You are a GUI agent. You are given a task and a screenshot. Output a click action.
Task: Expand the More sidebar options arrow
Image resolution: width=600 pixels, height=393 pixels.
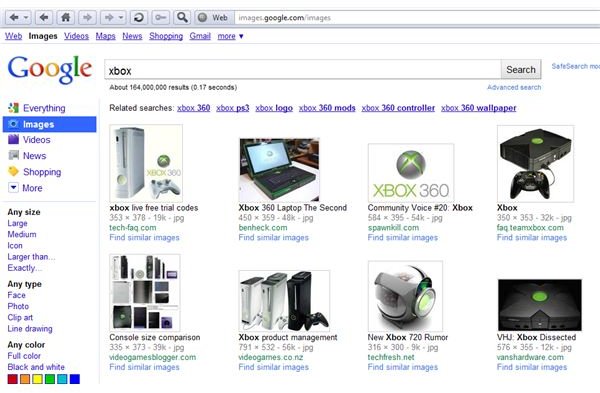13,188
